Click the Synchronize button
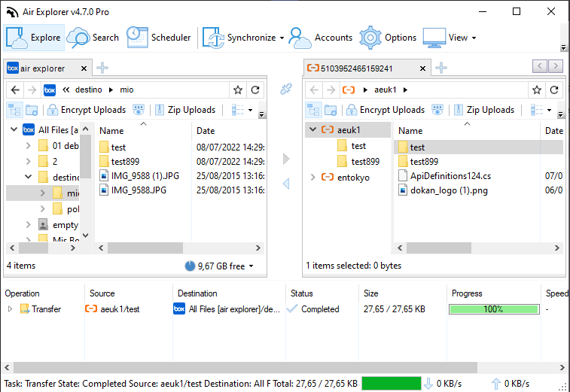This screenshot has width=570, height=392. tap(239, 38)
